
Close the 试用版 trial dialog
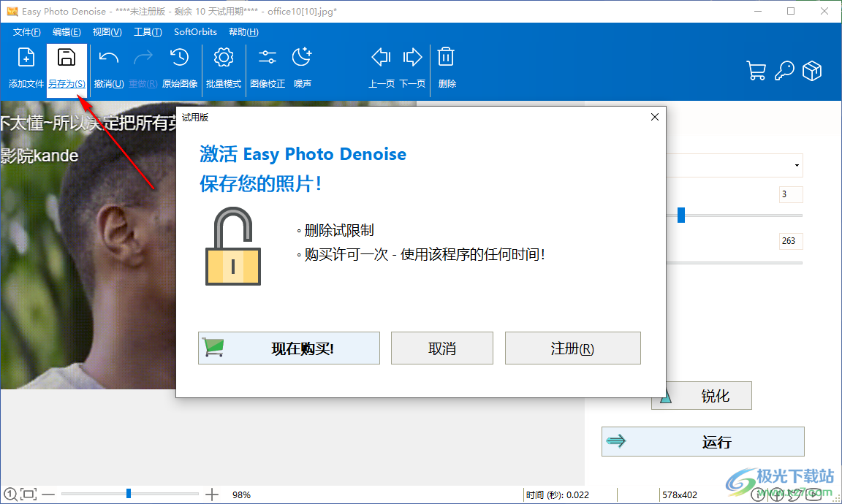655,117
